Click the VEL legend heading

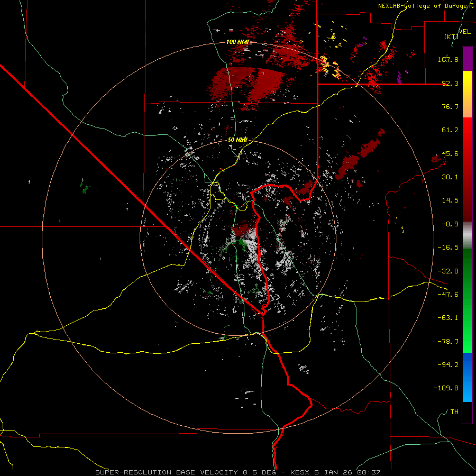point(464,32)
